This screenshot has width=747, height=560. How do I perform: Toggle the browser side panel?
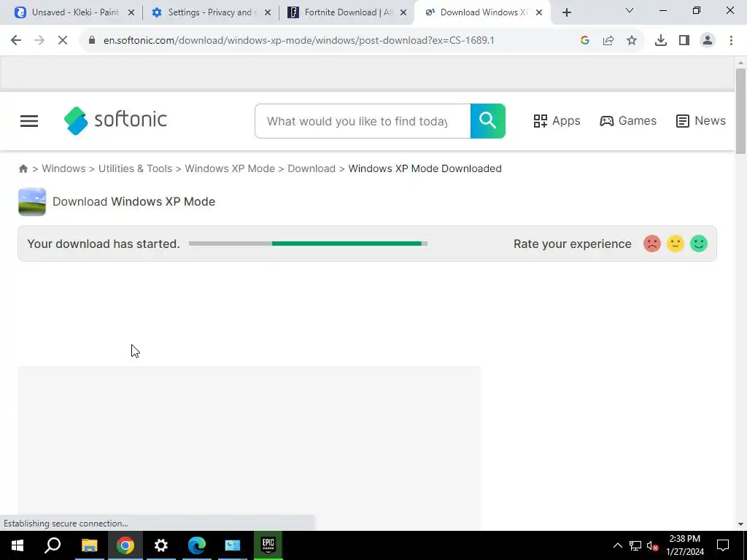684,41
